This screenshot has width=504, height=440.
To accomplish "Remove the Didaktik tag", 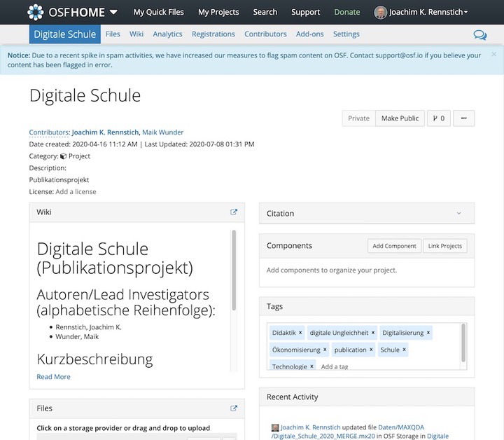I will (300, 333).
